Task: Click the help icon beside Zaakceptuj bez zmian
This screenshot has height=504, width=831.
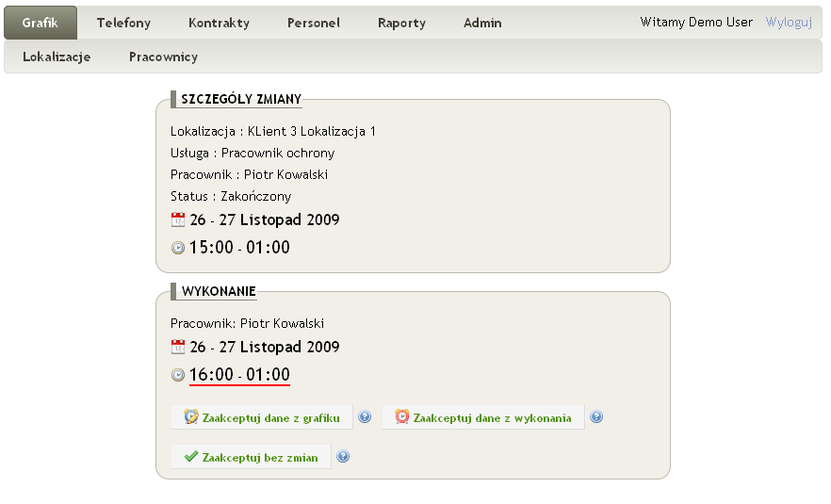Action: [343, 457]
